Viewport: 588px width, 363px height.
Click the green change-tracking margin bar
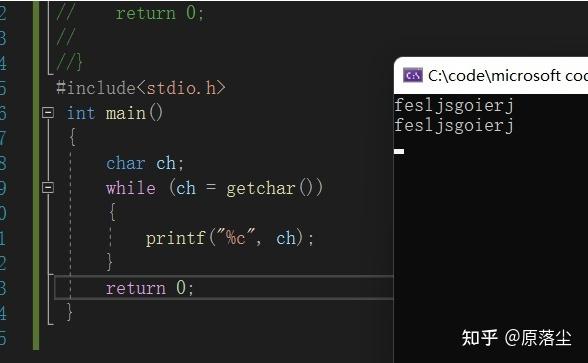pyautogui.click(x=36, y=175)
